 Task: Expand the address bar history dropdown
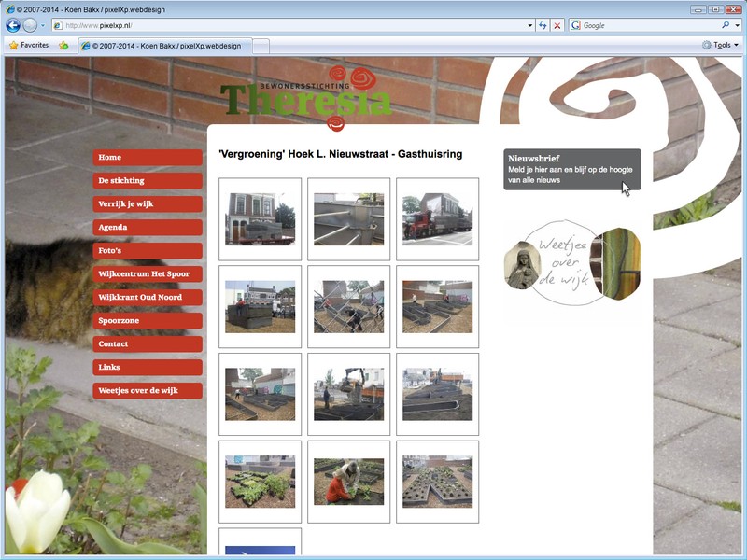(530, 25)
